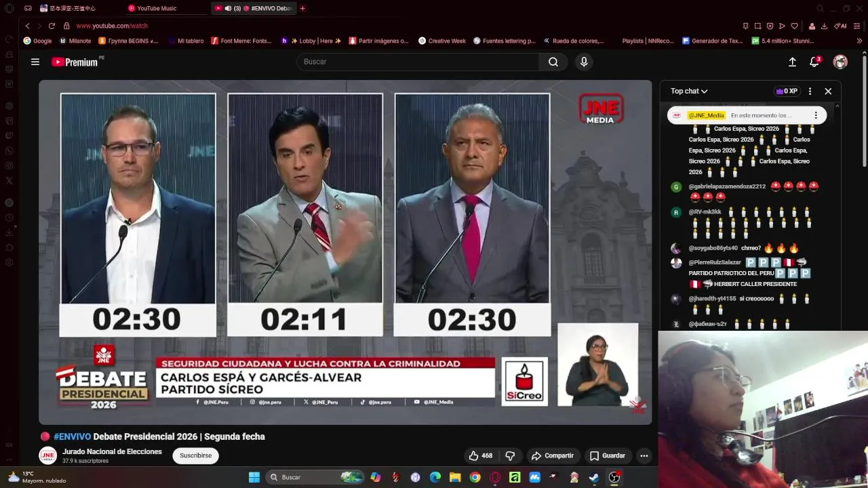Click the 0 XP points badge in chat

[787, 91]
